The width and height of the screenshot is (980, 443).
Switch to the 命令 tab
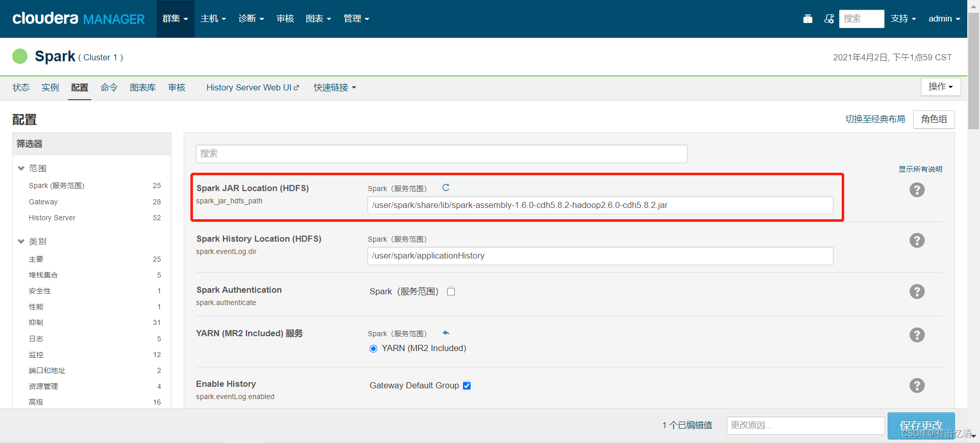(109, 88)
